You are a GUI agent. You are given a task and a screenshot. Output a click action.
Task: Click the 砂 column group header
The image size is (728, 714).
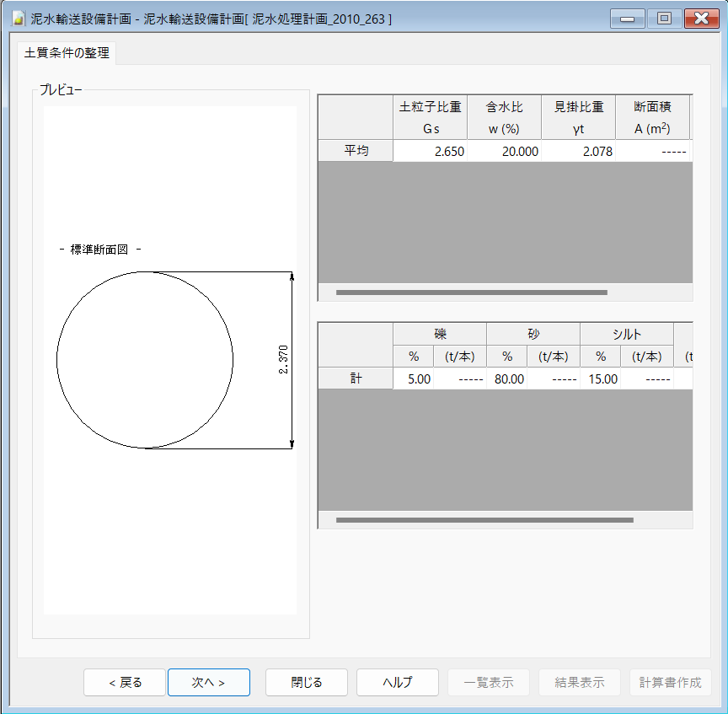coord(533,334)
